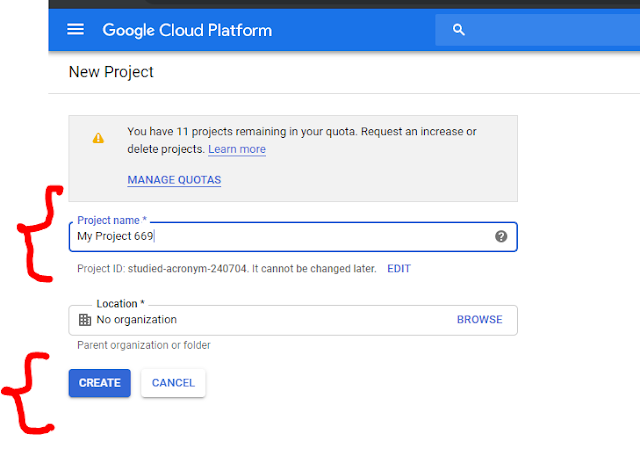Click the New Project page heading

coord(111,72)
